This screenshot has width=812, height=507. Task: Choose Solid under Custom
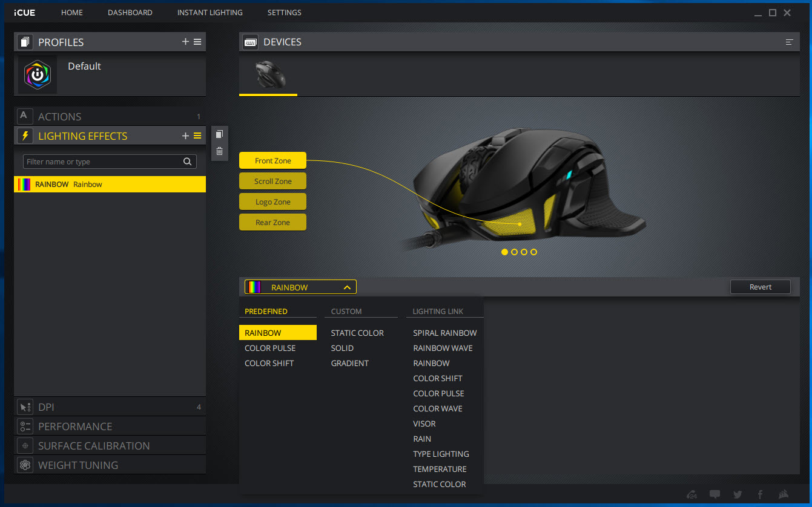click(342, 348)
